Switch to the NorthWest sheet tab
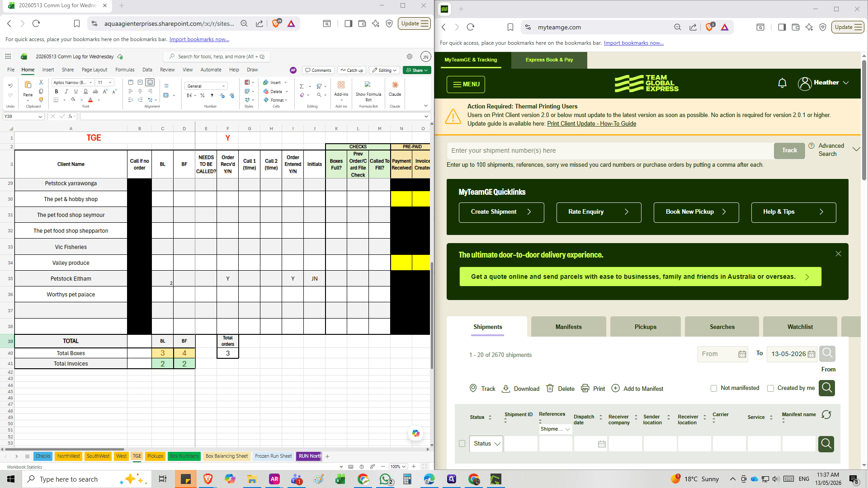The width and height of the screenshot is (868, 488). (69, 456)
